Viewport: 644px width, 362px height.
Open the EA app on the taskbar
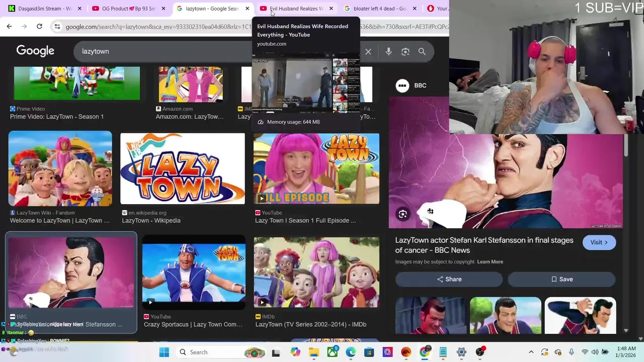pos(406,352)
